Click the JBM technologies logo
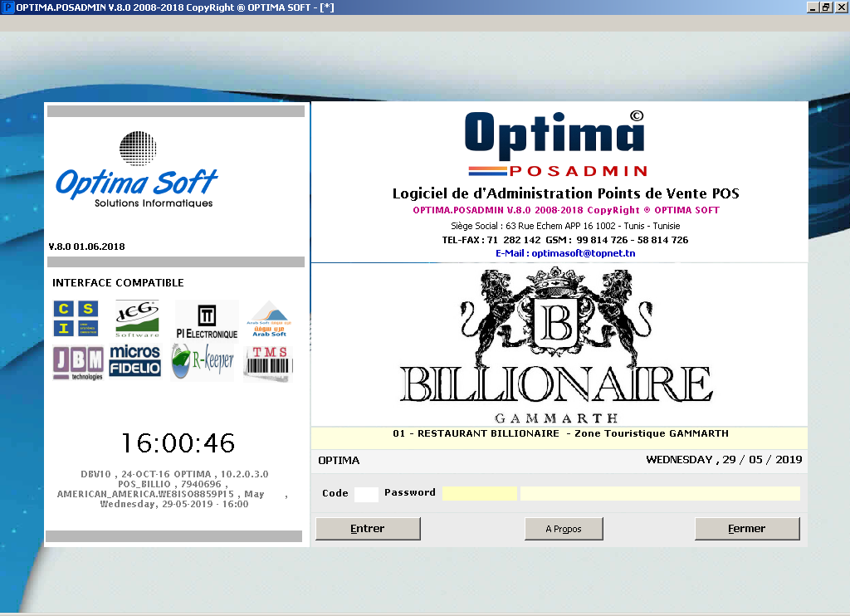 79,363
